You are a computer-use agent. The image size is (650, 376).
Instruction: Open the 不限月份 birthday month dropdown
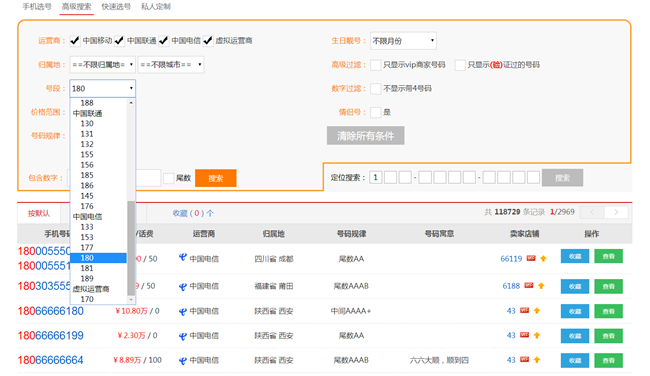(x=403, y=41)
